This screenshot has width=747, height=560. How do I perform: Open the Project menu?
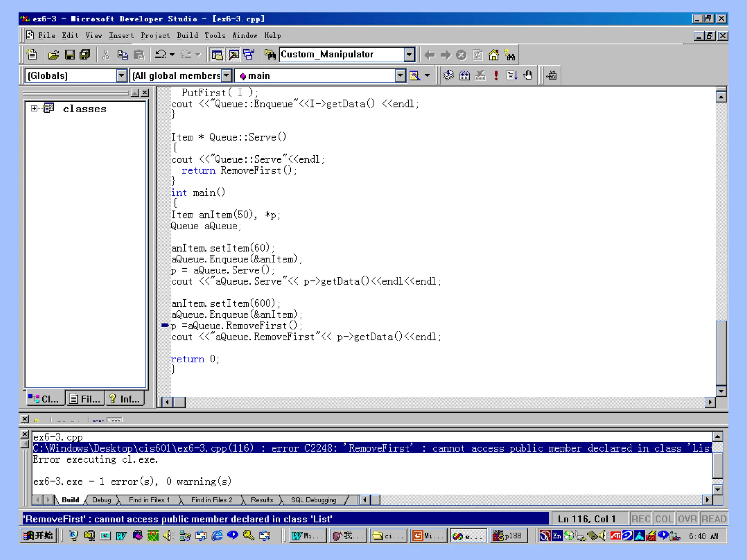pos(155,35)
